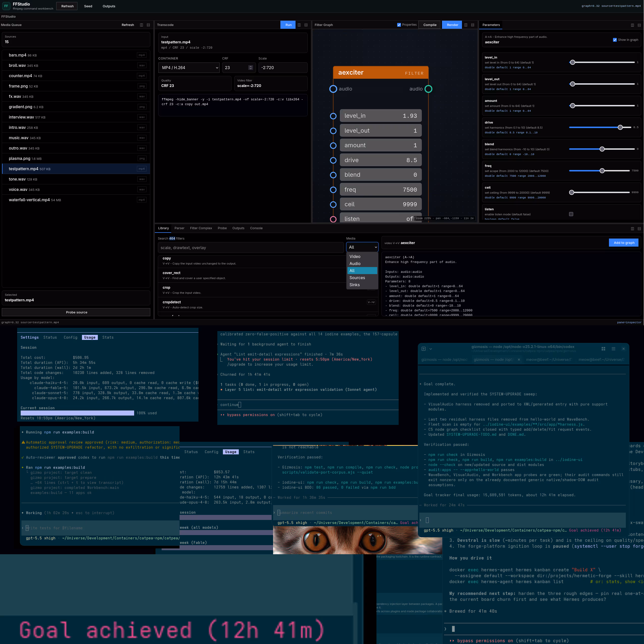Open new tab in gizmosis terminal window
The height and width of the screenshot is (644, 644).
pyautogui.click(x=423, y=349)
